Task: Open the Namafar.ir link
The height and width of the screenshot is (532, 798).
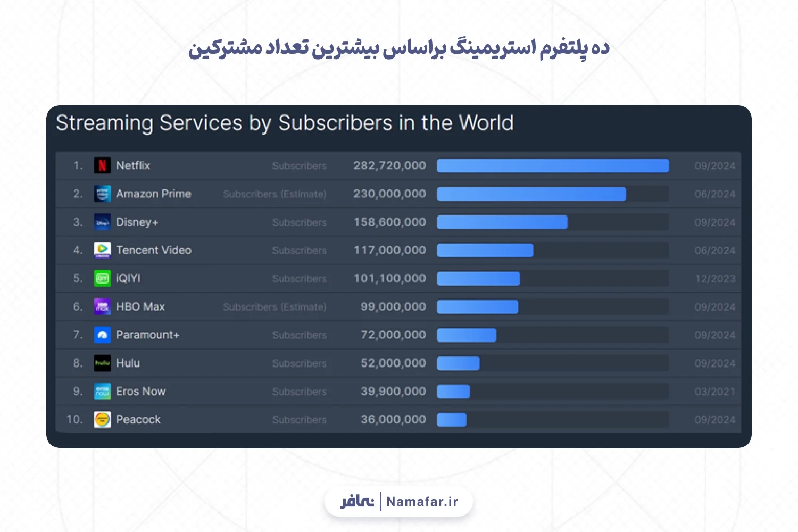Action: click(x=422, y=502)
